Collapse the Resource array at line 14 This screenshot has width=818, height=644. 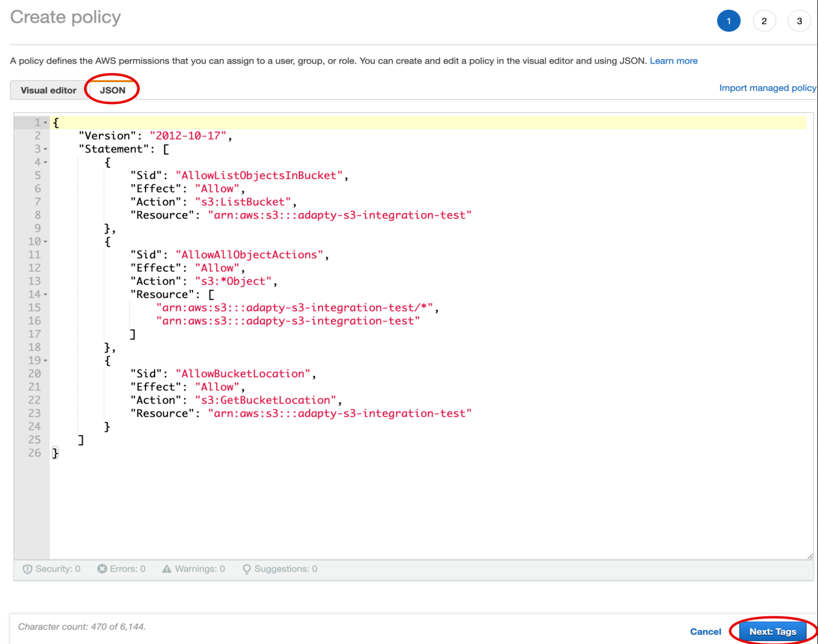(x=45, y=295)
